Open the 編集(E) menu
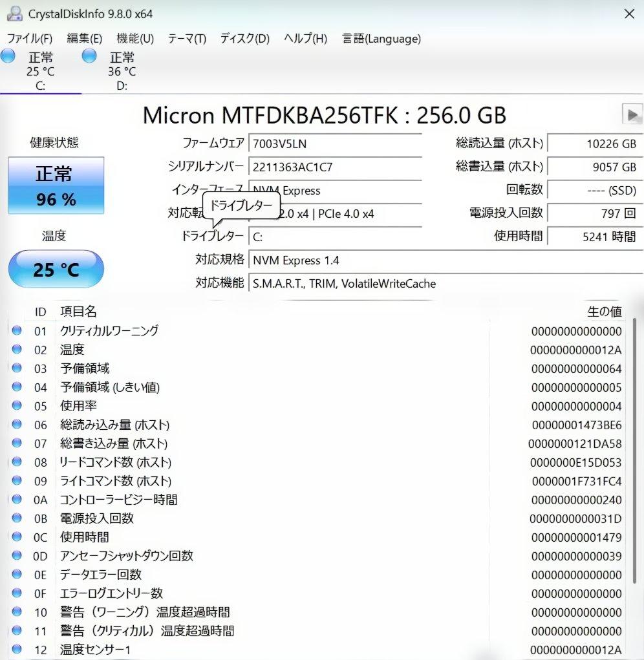Image resolution: width=644 pixels, height=660 pixels. click(x=84, y=38)
